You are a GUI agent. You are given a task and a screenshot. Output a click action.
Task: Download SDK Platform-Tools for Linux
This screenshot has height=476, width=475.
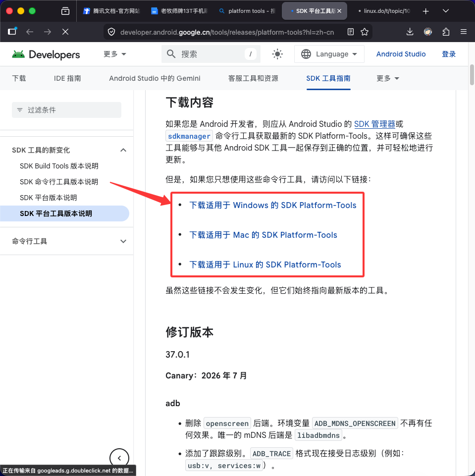265,264
